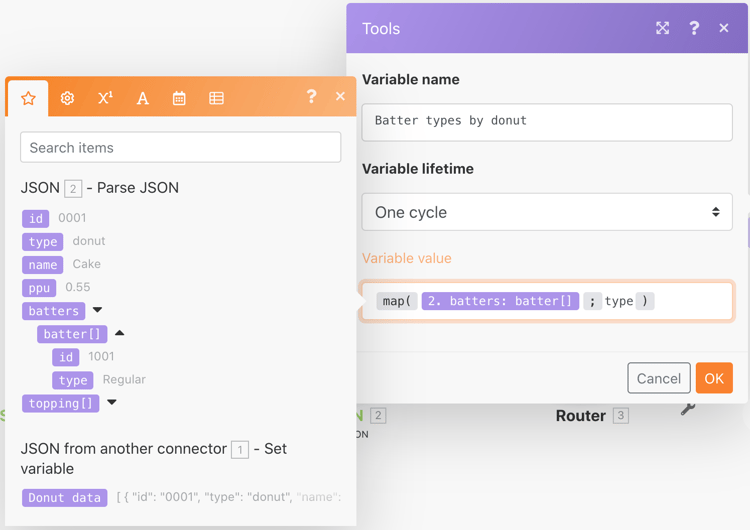The image size is (750, 530).
Task: Open math functions X¹ tab
Action: 105,98
